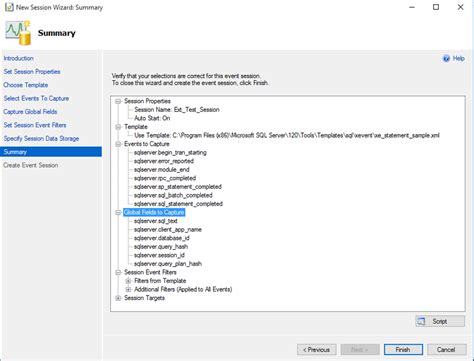Select the Events to Capture label
The image size is (474, 361).
147,144
